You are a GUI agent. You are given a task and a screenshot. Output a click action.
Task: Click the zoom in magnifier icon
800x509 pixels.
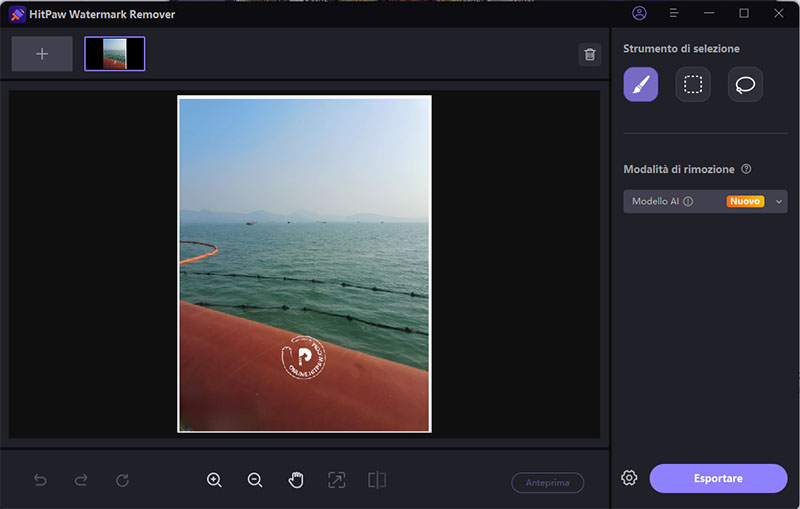pyautogui.click(x=214, y=480)
